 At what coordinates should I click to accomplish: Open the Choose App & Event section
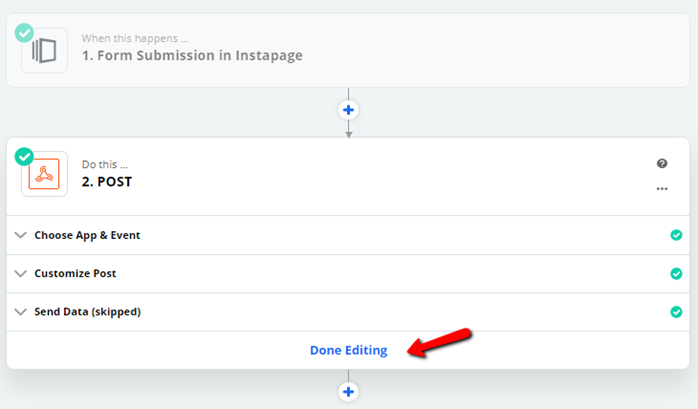click(x=348, y=235)
